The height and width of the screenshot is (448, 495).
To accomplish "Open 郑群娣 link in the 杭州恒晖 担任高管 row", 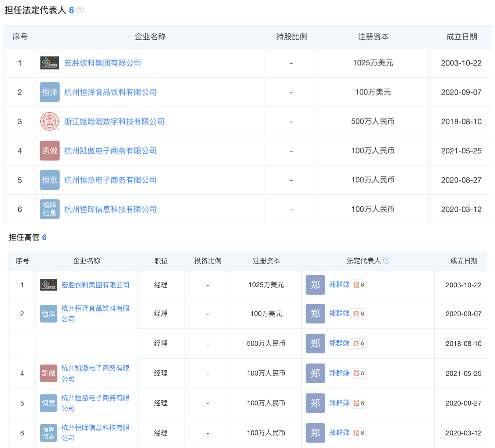I will (x=339, y=433).
